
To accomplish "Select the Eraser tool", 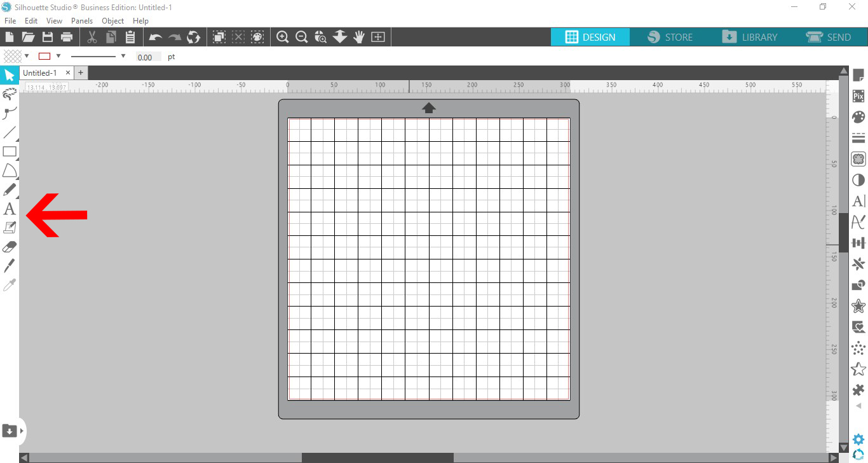I will [10, 247].
